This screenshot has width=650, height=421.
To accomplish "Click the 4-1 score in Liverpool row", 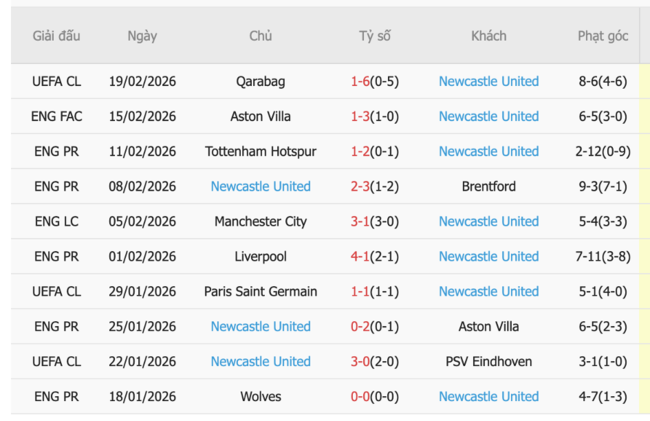I will [360, 256].
